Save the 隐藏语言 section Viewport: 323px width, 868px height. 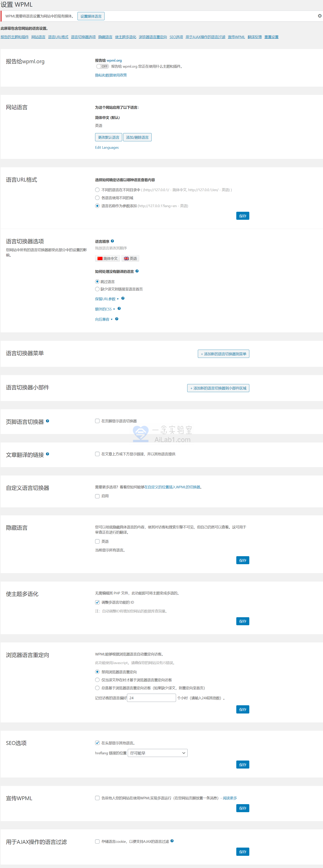click(243, 560)
